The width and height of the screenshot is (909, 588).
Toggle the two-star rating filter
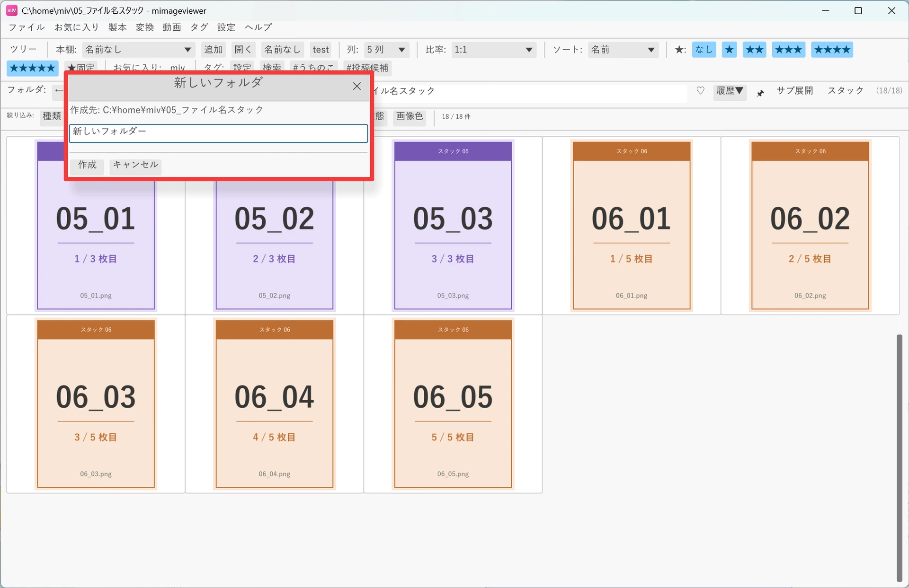pos(755,50)
